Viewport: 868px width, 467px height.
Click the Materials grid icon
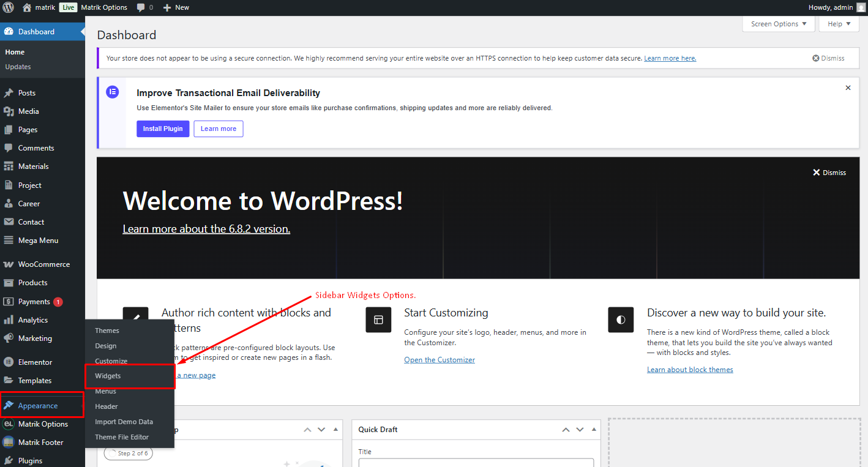[9, 166]
